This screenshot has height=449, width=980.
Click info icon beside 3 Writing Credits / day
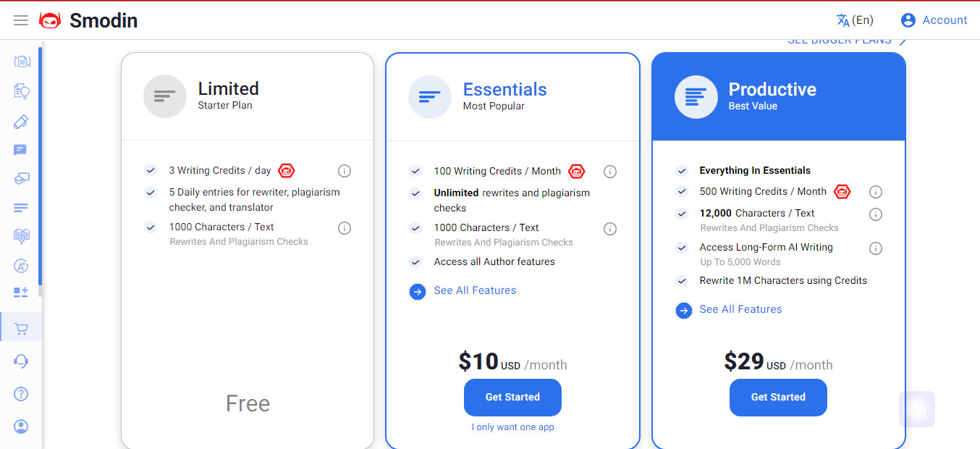[x=345, y=171]
